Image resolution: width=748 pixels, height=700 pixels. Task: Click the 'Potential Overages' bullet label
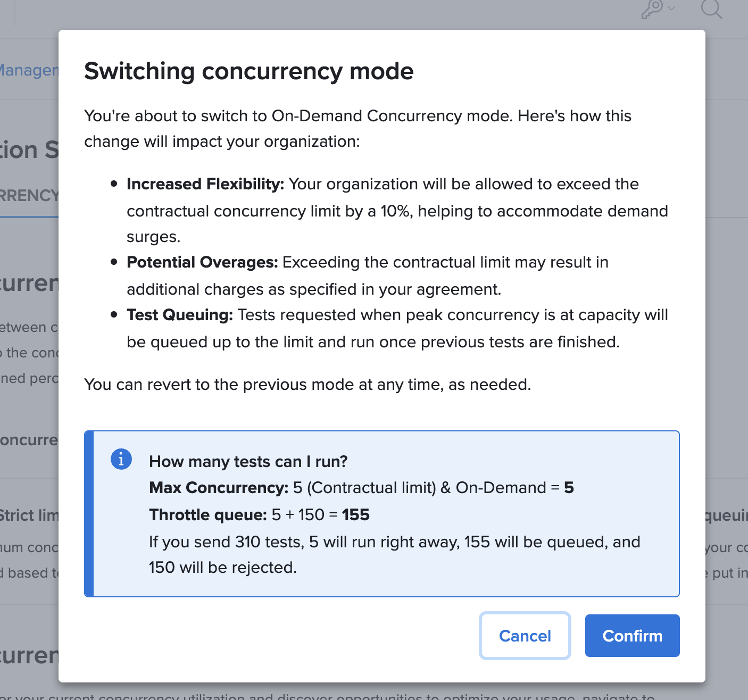[202, 262]
